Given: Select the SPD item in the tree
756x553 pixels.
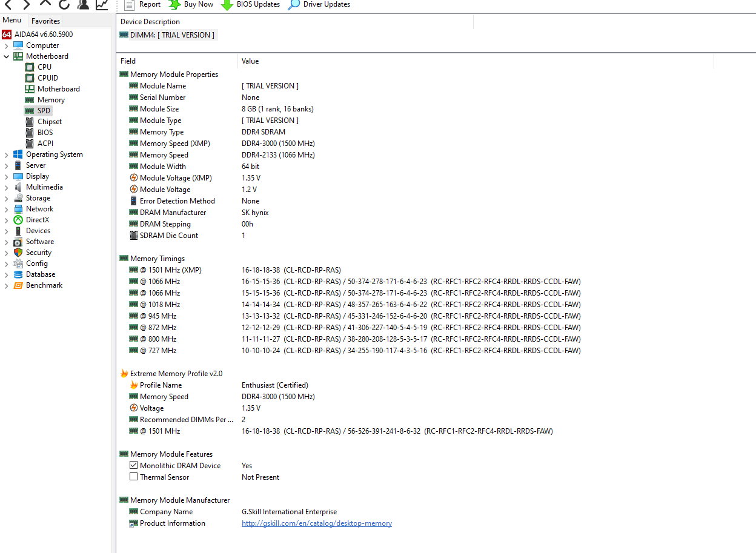Looking at the screenshot, I should click(x=38, y=111).
